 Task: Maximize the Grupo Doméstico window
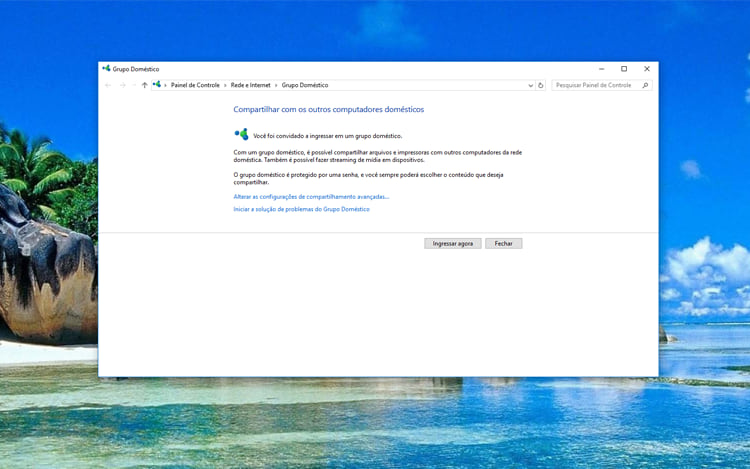tap(624, 69)
